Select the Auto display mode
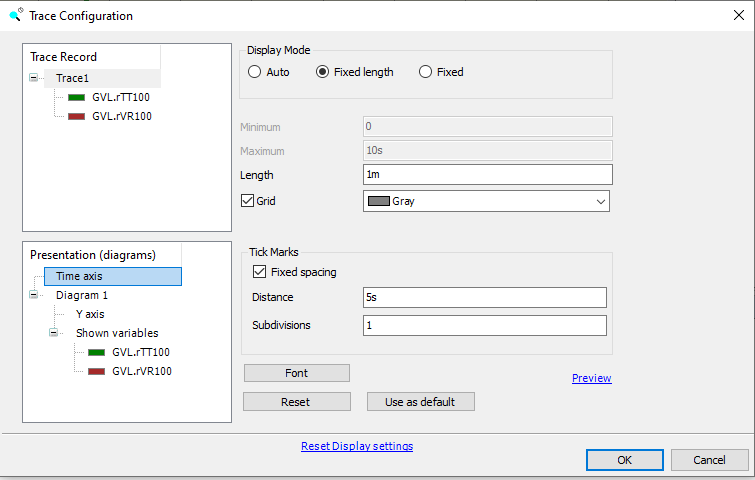Screen dimensions: 755x480 (x=254, y=72)
